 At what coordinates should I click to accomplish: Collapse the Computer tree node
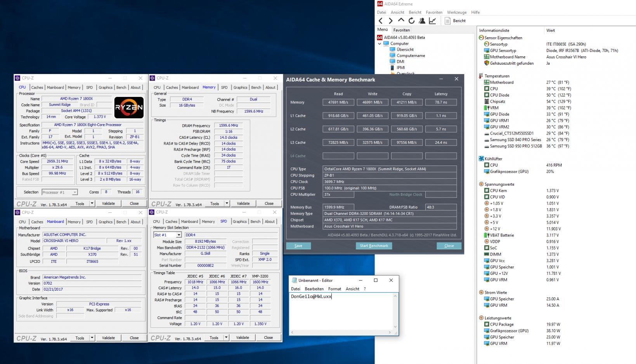coord(380,44)
